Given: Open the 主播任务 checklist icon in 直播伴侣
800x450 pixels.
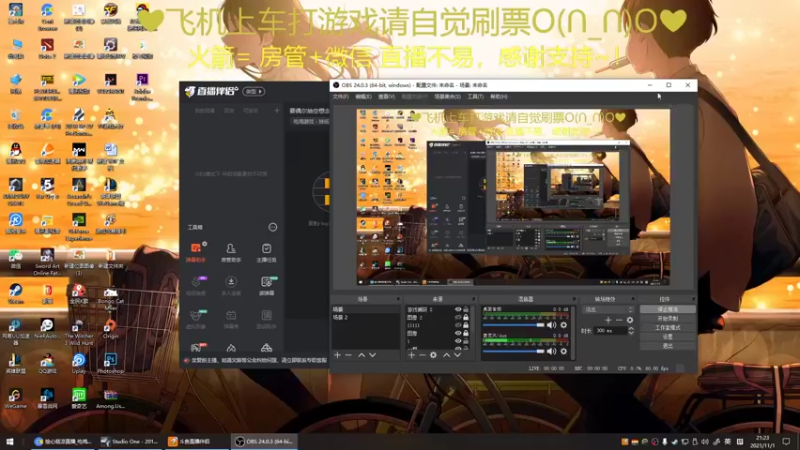Looking at the screenshot, I should point(266,252).
